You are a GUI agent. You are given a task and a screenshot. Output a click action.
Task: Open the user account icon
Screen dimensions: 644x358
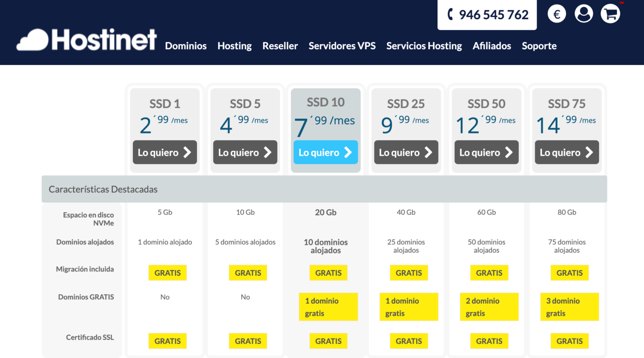[x=584, y=14]
